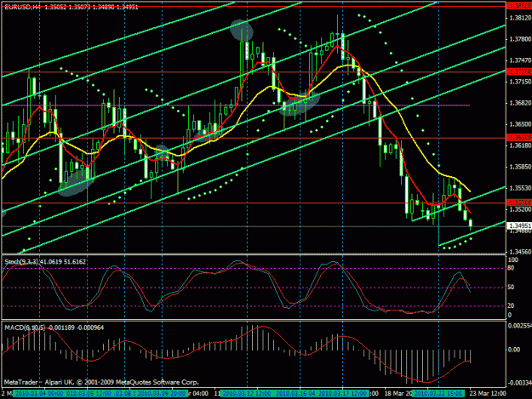Click the 23 Mar 12:00 time axis label
This screenshot has width=532, height=399.
point(488,394)
